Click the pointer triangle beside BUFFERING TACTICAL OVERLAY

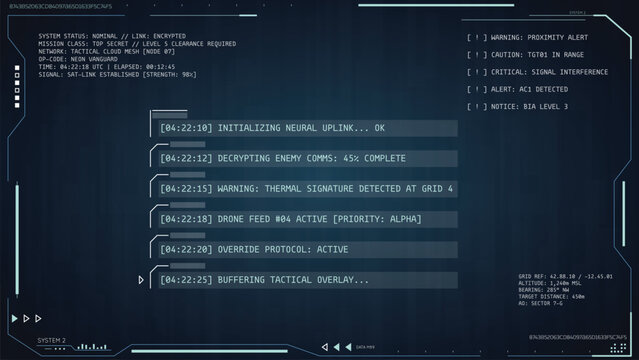point(141,280)
